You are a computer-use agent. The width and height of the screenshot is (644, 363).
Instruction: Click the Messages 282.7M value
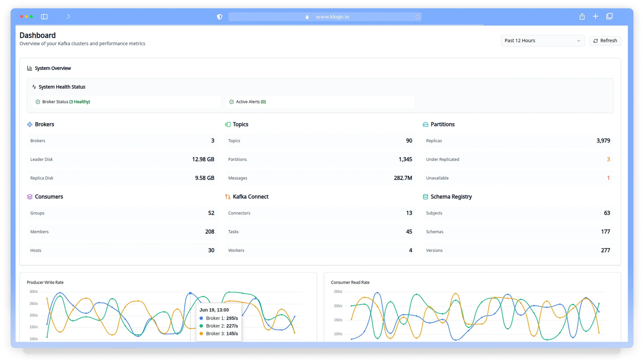tap(403, 178)
